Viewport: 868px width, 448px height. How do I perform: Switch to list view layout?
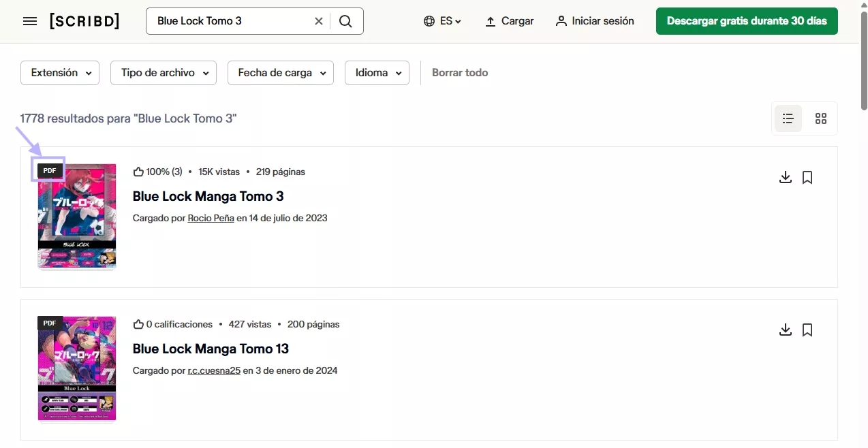(788, 118)
